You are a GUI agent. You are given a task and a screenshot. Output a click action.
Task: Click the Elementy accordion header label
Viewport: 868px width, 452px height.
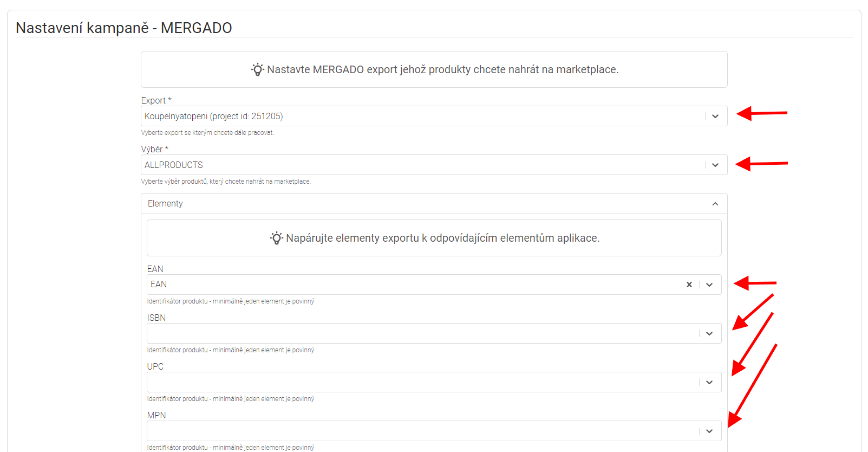tap(165, 204)
